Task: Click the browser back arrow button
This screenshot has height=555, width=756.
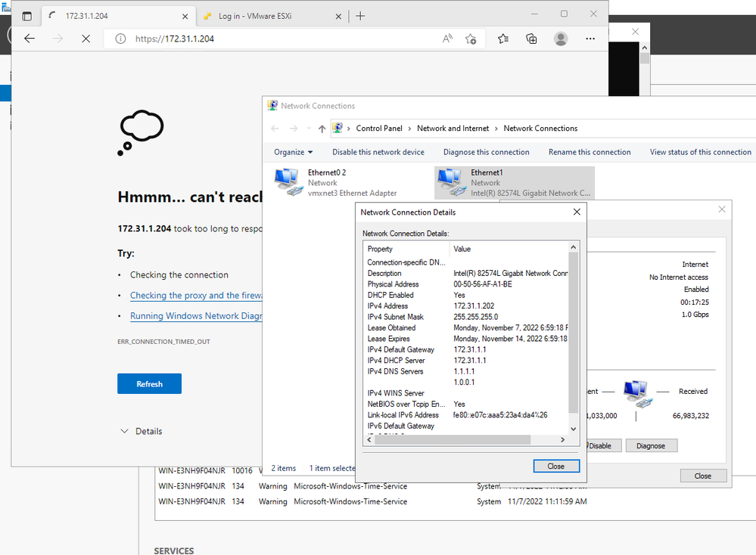Action: tap(30, 39)
